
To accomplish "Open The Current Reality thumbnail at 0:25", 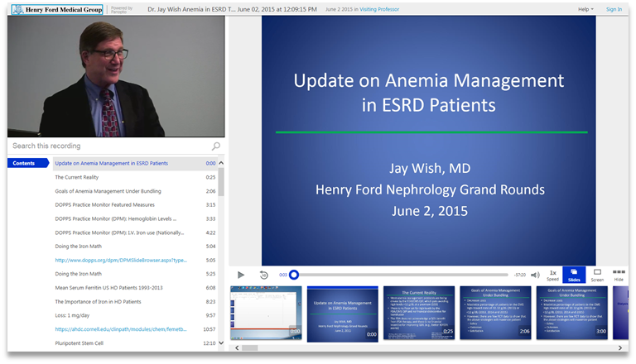I will tap(419, 313).
